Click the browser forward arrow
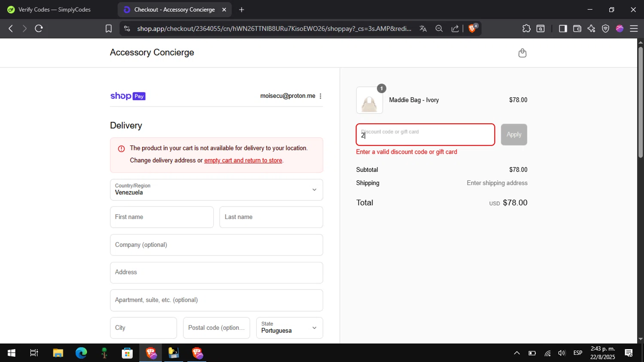Image resolution: width=644 pixels, height=362 pixels. tap(24, 28)
